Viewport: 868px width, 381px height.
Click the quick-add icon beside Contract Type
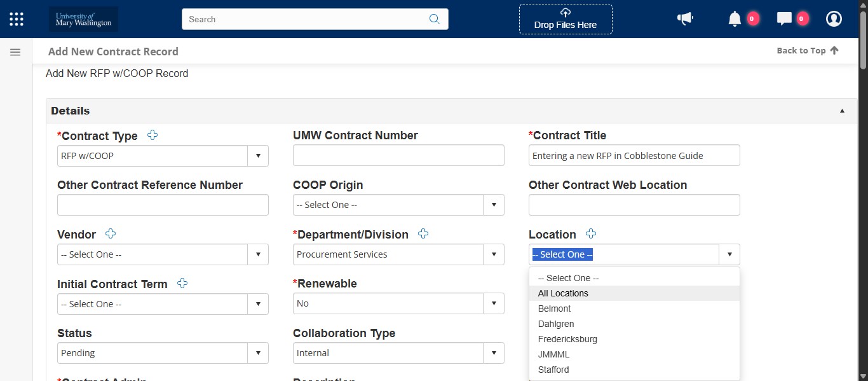pos(153,135)
